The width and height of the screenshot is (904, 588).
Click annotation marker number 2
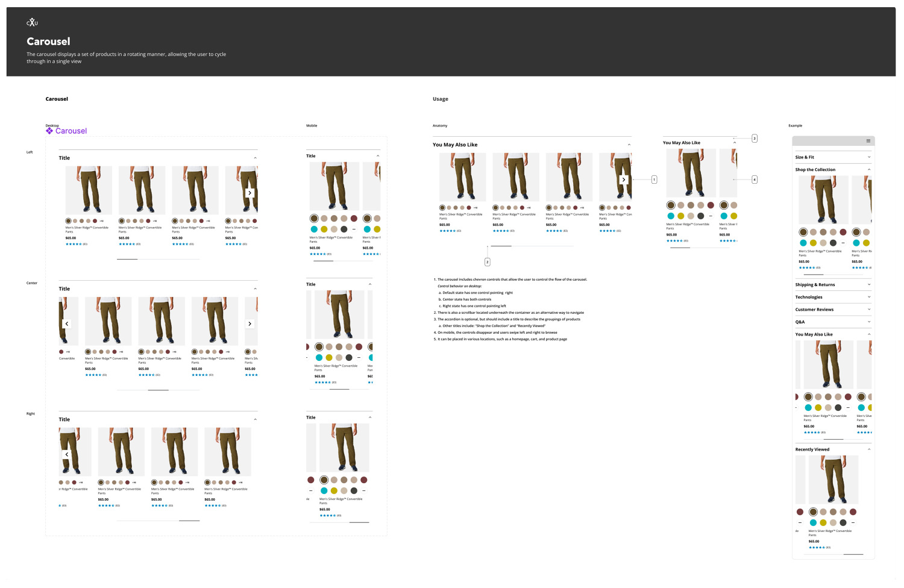point(487,262)
